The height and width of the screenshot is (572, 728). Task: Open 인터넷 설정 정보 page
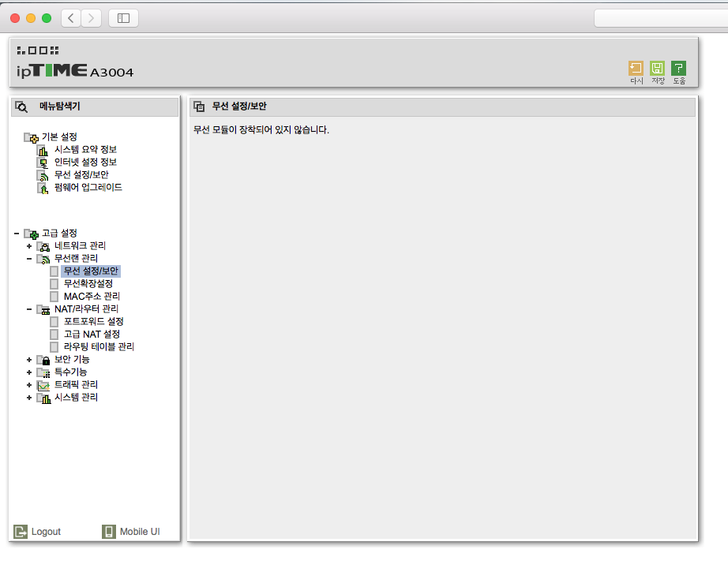[x=85, y=163]
